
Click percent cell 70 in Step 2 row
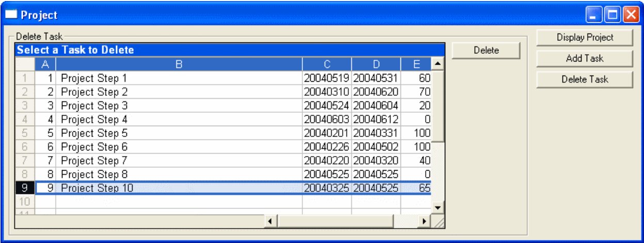(x=415, y=92)
